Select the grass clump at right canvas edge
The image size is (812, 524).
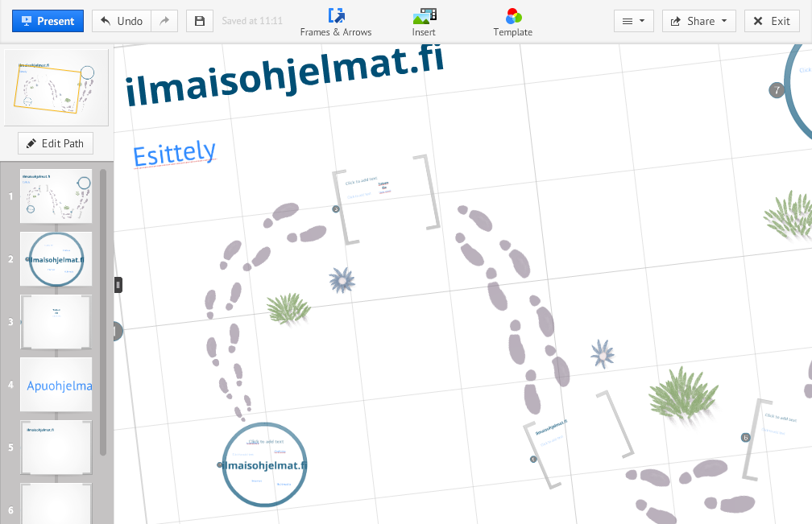[789, 215]
